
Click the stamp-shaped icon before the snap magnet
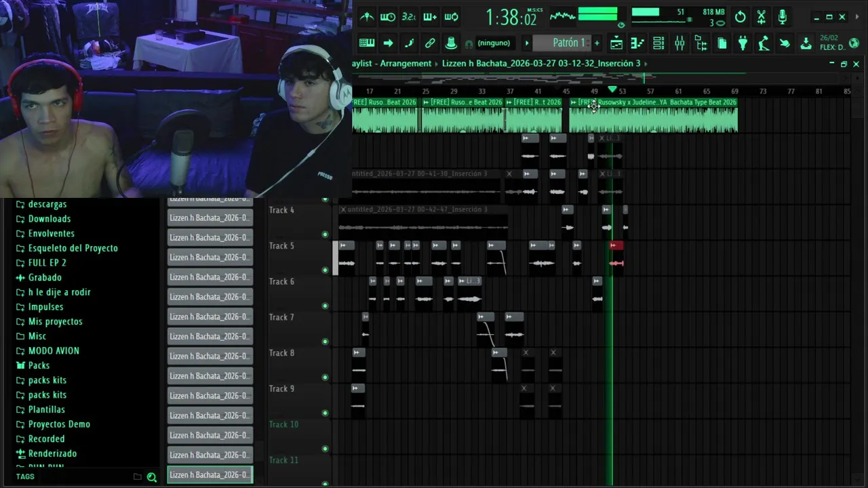[451, 43]
